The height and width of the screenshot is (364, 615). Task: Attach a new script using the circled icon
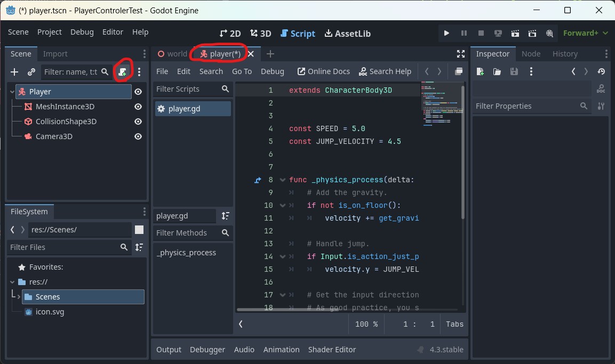coord(122,71)
